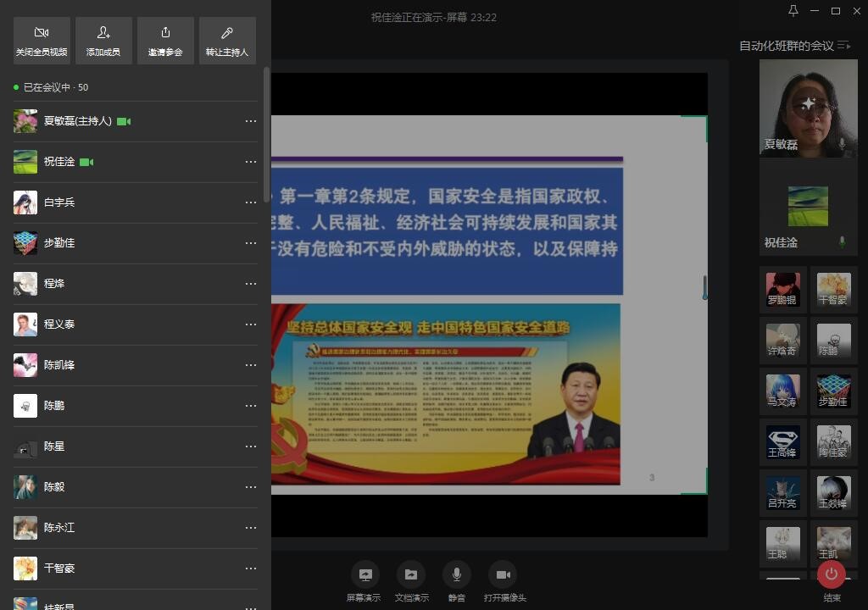Viewport: 868px width, 610px height.
Task: Toggle 打开摄像头 camera on
Action: [x=504, y=581]
